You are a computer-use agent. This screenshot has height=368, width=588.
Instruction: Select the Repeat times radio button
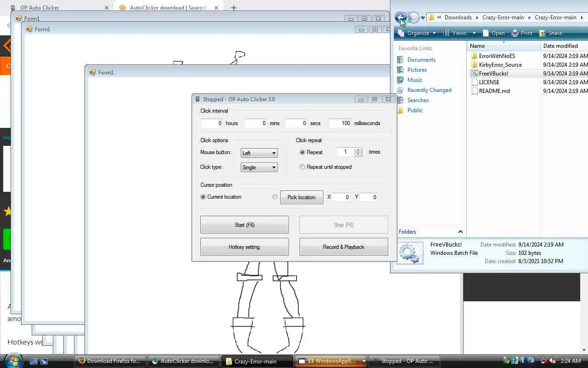[x=302, y=152]
